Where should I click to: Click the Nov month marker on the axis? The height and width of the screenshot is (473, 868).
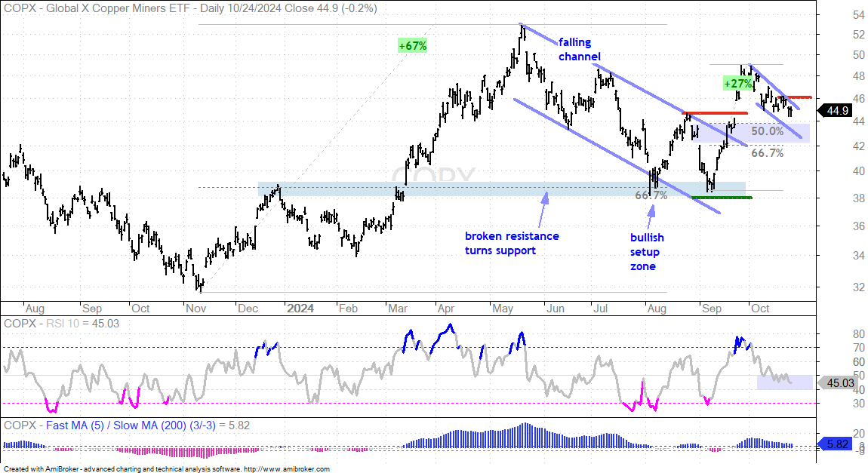click(195, 308)
